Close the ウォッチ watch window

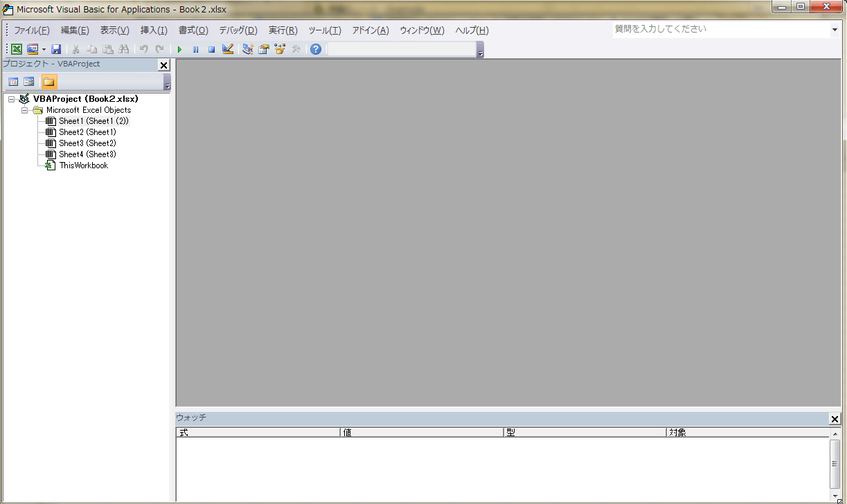[835, 419]
